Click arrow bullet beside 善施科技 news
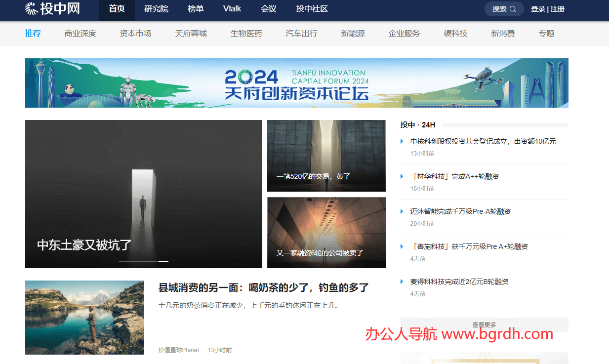Screen dimensions: 609x364 coord(402,247)
